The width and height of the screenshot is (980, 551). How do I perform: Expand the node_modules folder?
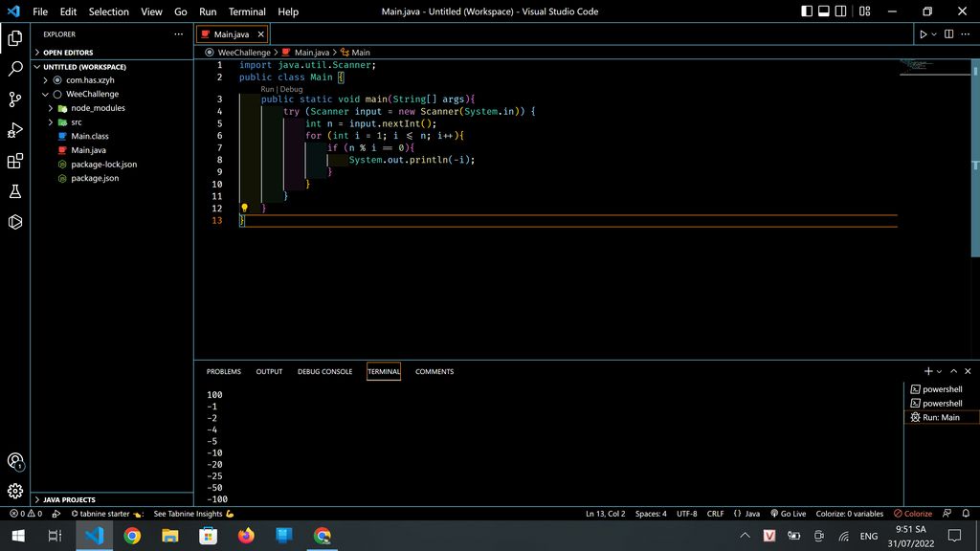pyautogui.click(x=98, y=108)
